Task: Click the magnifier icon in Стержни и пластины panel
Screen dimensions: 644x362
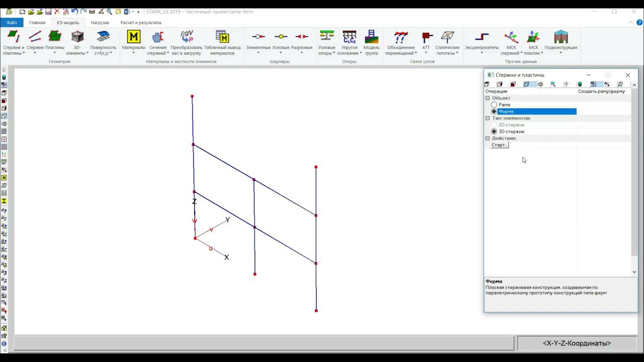Action: 553,84
